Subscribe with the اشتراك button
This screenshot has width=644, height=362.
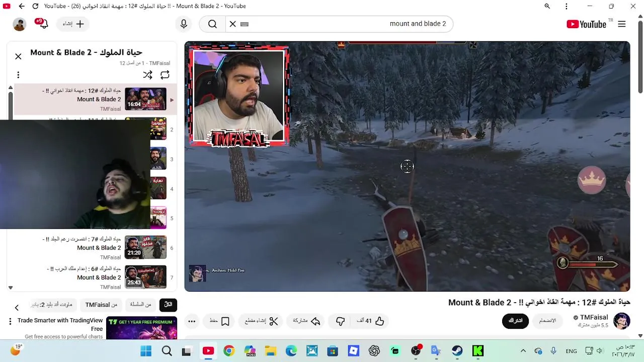(516, 321)
